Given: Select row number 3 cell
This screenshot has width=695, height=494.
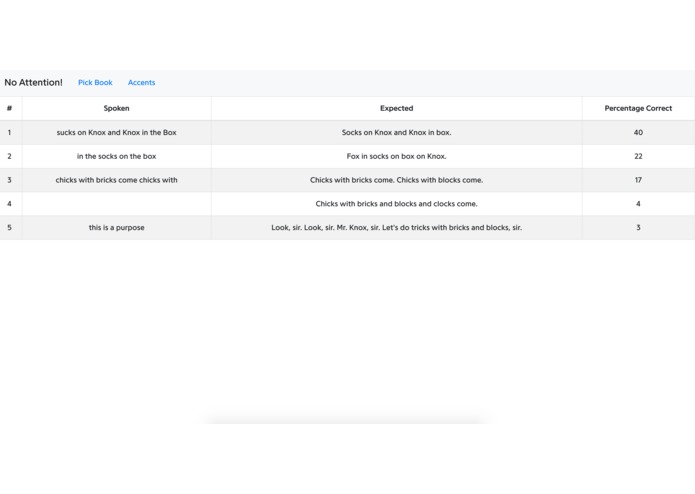Looking at the screenshot, I should [x=9, y=180].
